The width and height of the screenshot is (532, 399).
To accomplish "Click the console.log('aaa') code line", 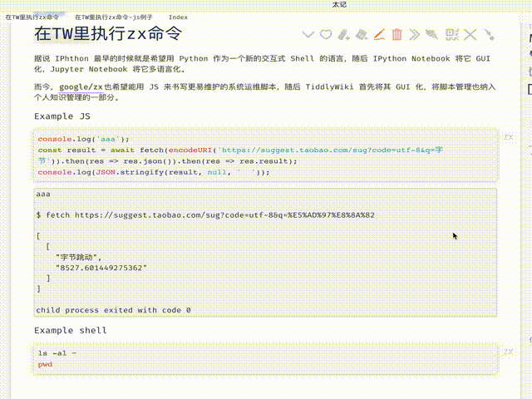I will click(83, 139).
